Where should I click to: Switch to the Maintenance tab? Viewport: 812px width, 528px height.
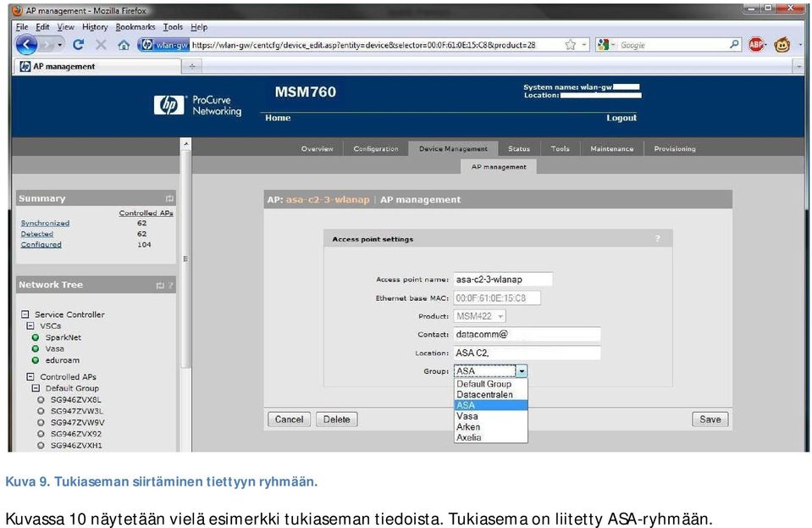[611, 148]
